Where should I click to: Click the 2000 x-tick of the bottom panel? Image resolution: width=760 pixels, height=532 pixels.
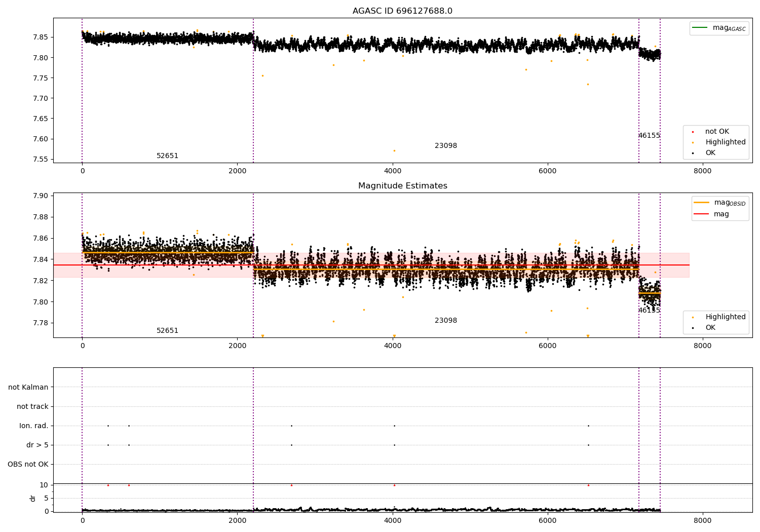pos(238,520)
